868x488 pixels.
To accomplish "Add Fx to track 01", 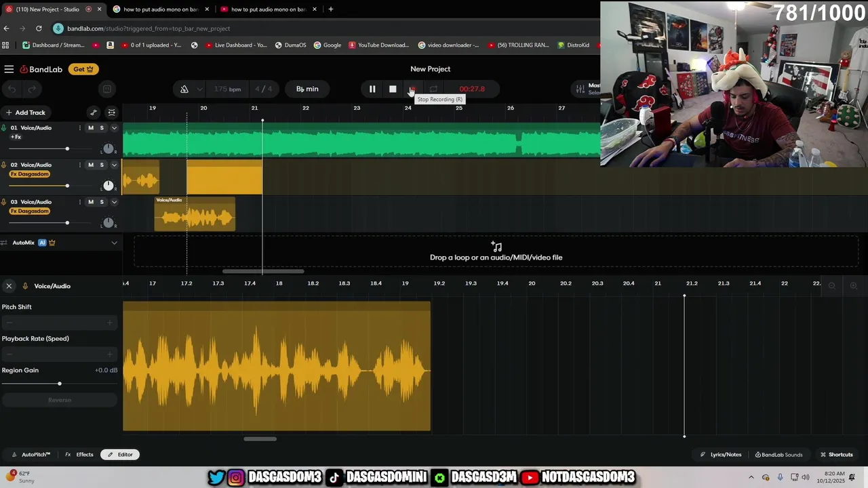I will [16, 137].
